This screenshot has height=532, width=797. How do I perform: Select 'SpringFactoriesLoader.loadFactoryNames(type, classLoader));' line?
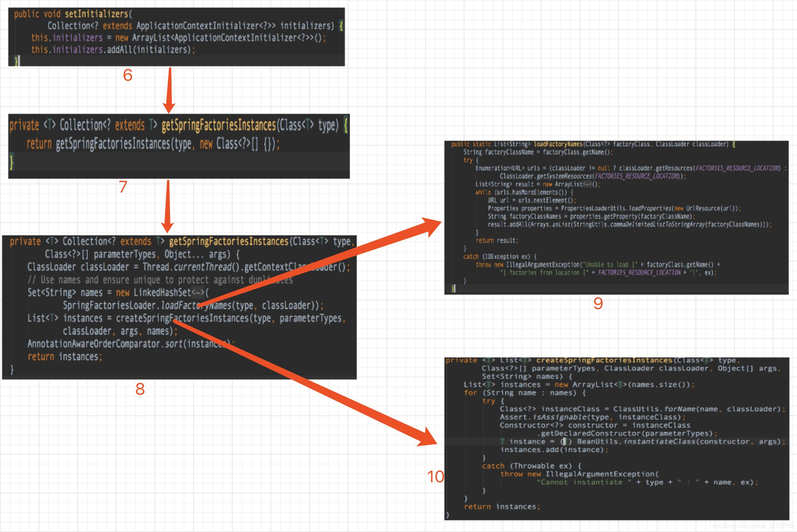(x=193, y=305)
